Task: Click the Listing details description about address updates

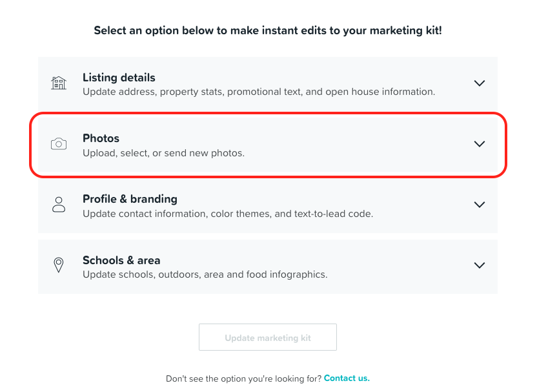Action: click(x=259, y=92)
